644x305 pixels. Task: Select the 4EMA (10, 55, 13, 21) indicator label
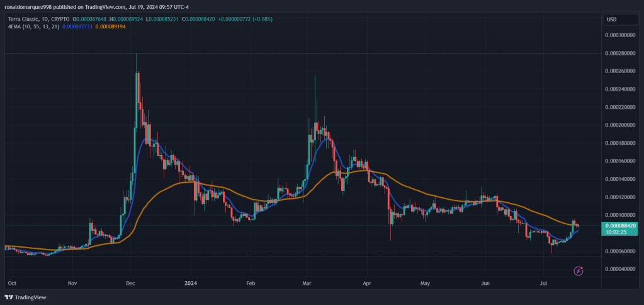(x=33, y=26)
